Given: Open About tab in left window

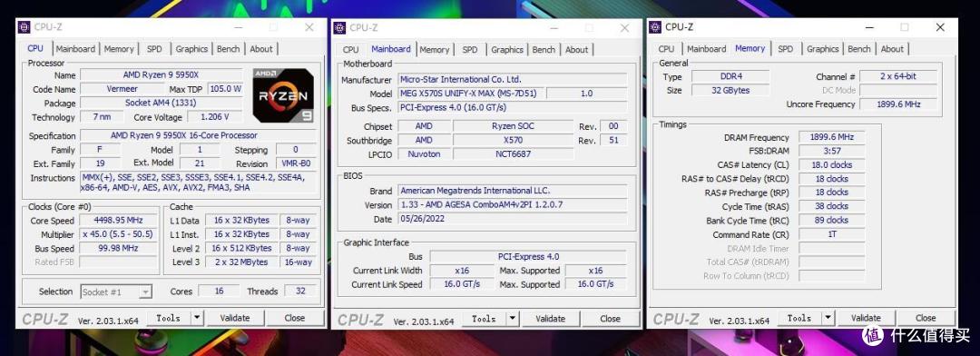Looking at the screenshot, I should 261,49.
